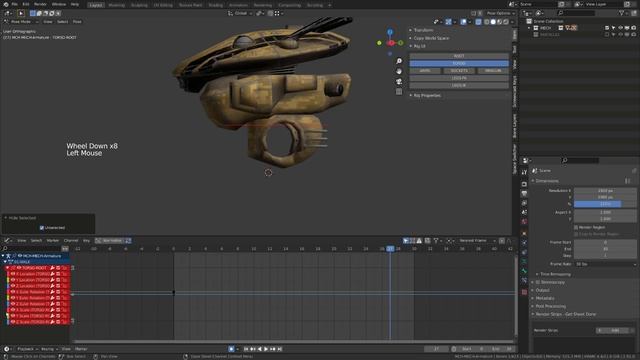
Task: Open the 3D viewport editor type selector
Action: (8, 13)
